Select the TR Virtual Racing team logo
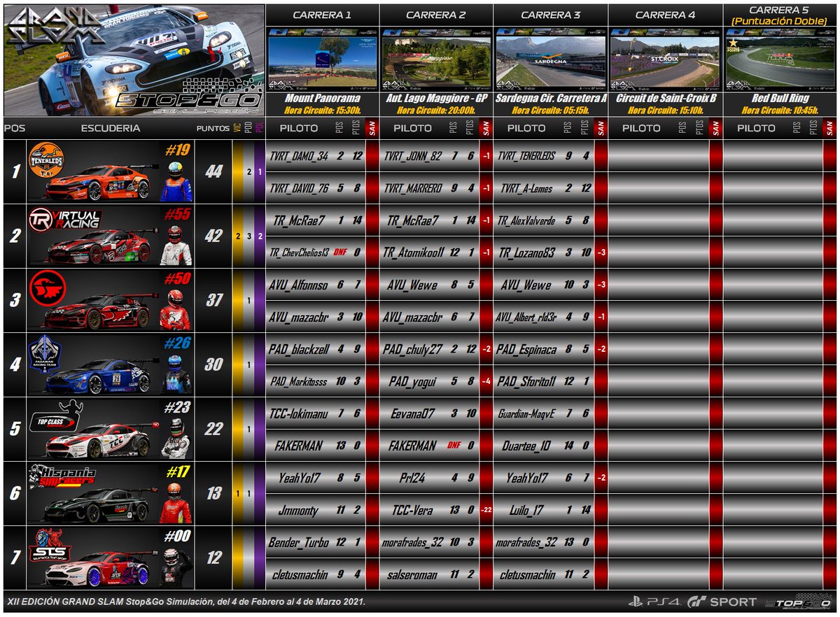Image resolution: width=840 pixels, height=617 pixels. pyautogui.click(x=66, y=220)
